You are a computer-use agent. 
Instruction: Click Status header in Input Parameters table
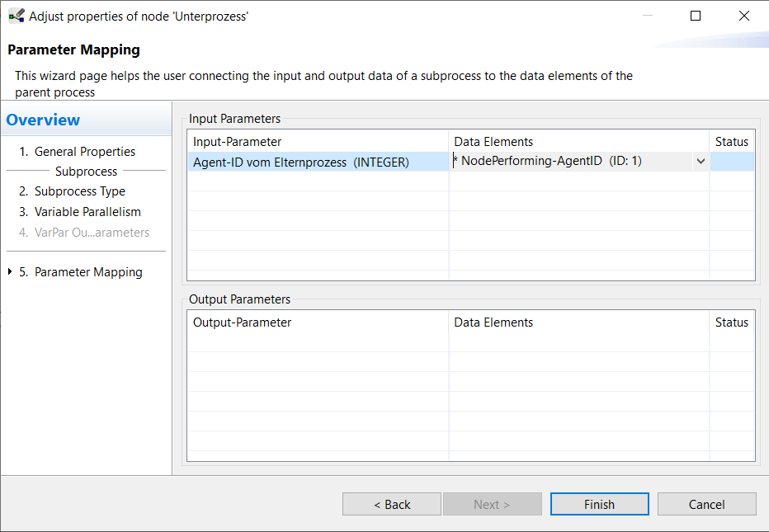click(731, 142)
